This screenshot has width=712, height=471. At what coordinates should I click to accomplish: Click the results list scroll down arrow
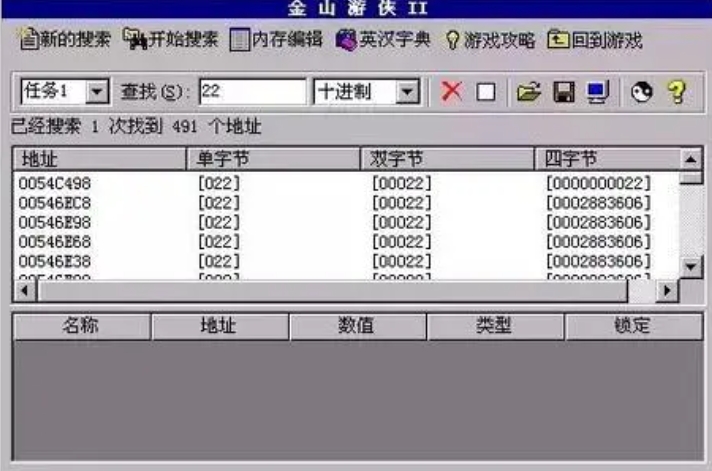(x=691, y=267)
